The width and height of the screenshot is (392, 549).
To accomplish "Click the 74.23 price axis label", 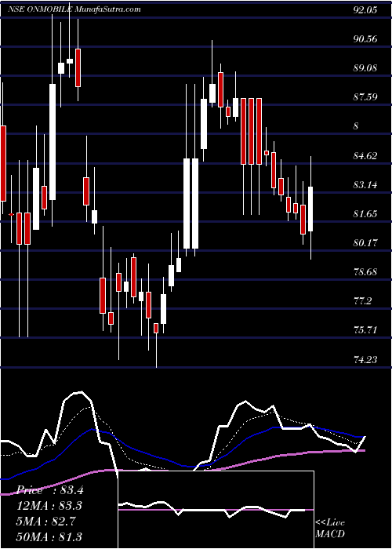I will 365,359.
